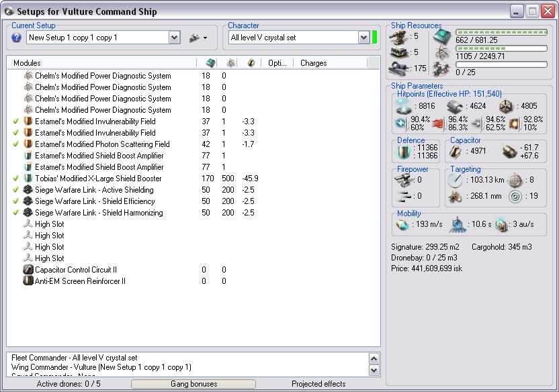559x392 pixels.
Task: Click the missile firepower icon
Action: 403,196
